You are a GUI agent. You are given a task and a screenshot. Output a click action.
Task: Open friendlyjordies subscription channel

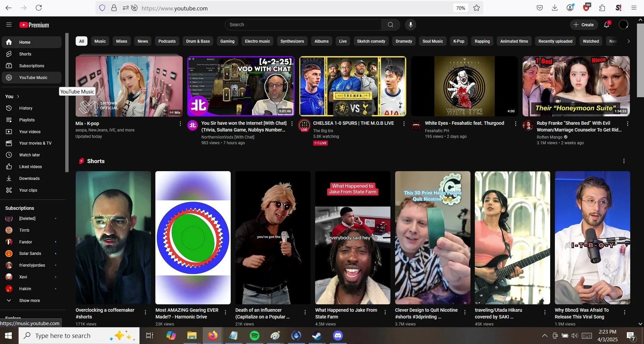[x=32, y=265]
